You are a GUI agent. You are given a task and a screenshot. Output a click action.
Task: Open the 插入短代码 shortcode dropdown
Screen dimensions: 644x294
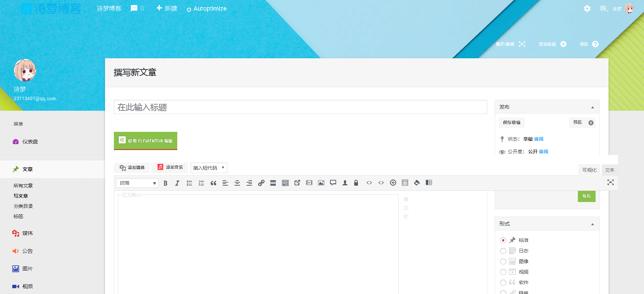point(209,168)
